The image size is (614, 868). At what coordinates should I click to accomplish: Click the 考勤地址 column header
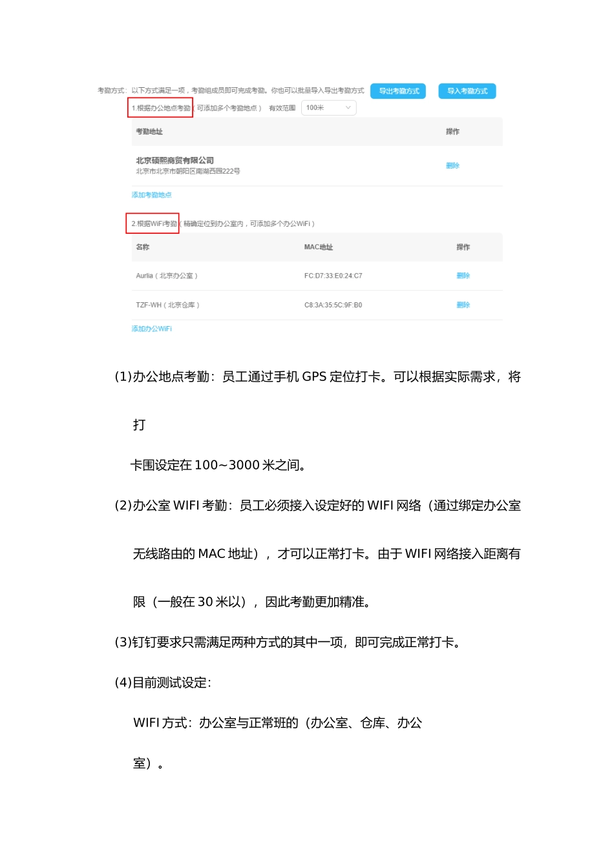coord(149,132)
